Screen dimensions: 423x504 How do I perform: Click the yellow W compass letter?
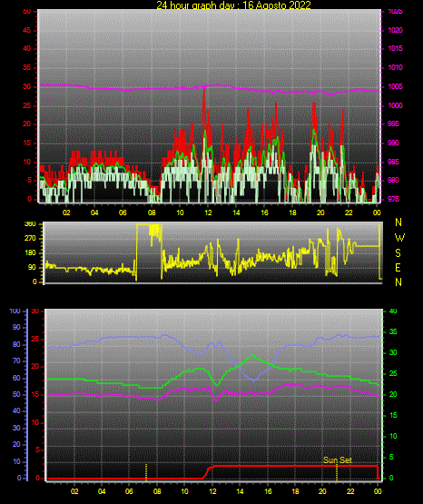point(399,238)
